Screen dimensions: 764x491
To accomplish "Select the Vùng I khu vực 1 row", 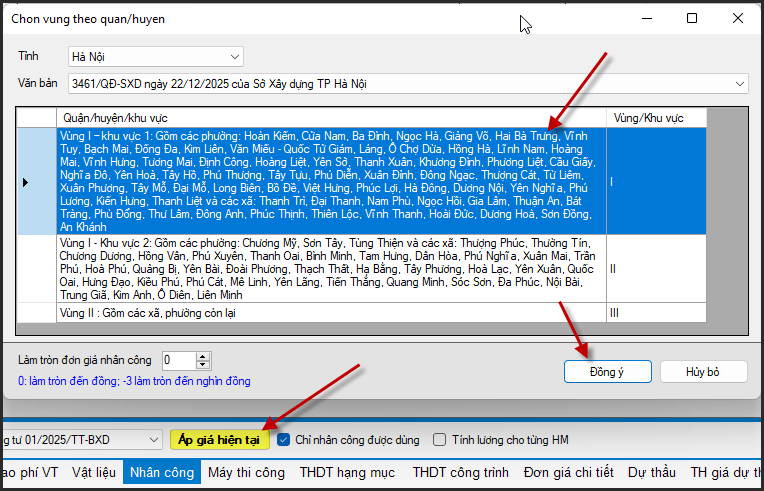I will (x=330, y=181).
